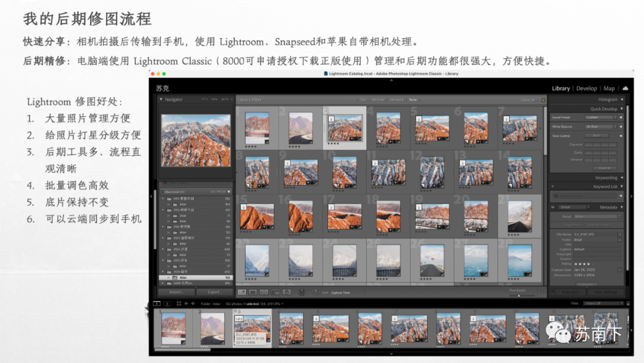
Task: Click the arrow button beside Folder field
Action: coord(620,239)
